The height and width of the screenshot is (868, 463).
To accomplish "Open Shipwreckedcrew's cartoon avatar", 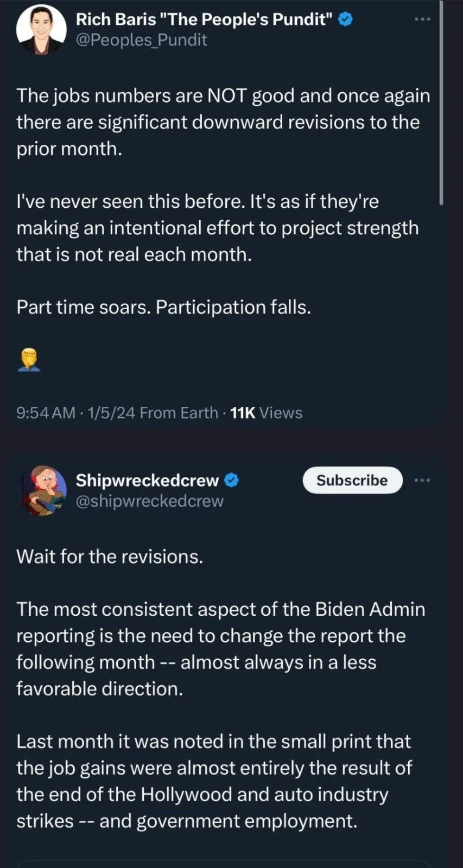I will tap(42, 490).
